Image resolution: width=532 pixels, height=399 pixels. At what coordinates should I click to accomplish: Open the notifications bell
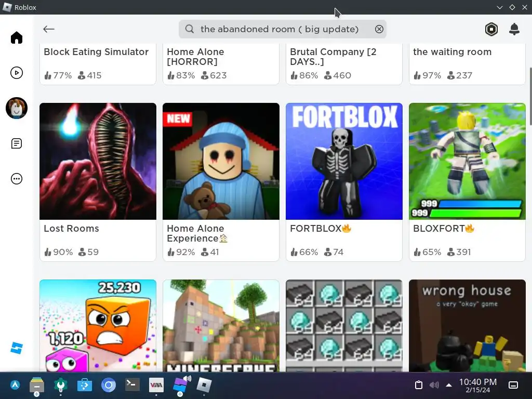(514, 29)
